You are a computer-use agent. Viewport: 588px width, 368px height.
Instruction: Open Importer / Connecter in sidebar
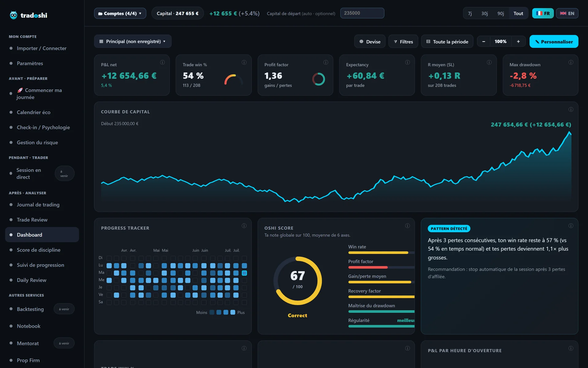point(42,48)
